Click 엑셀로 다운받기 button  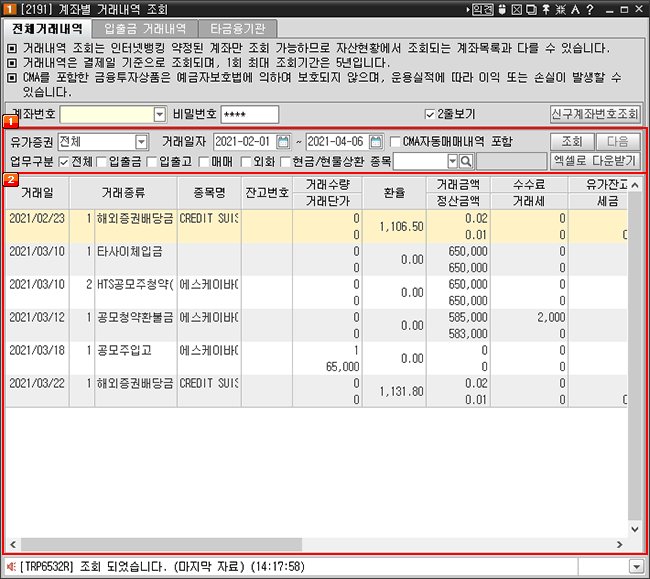(595, 161)
